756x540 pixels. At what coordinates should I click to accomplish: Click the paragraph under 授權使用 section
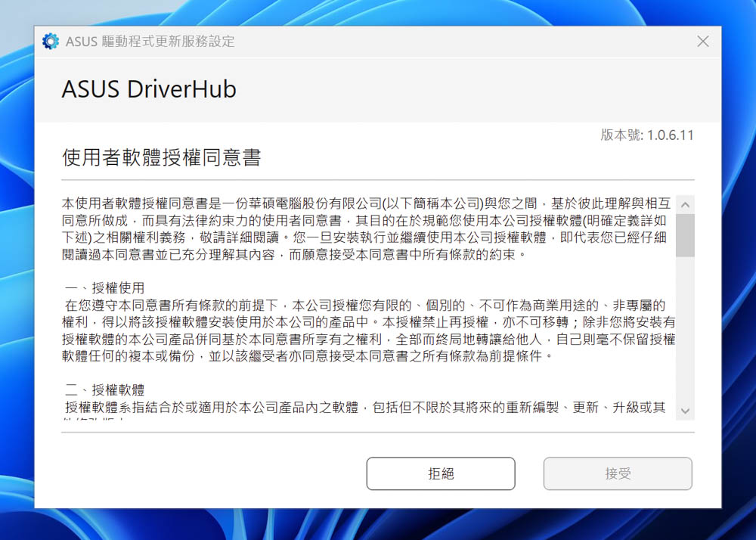click(x=367, y=330)
